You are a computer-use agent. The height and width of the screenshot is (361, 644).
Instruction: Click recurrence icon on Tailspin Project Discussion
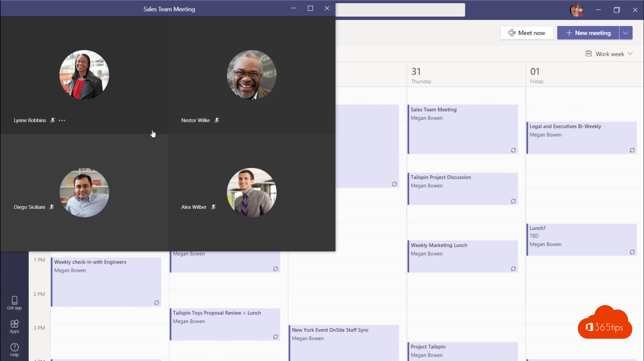[x=513, y=201]
